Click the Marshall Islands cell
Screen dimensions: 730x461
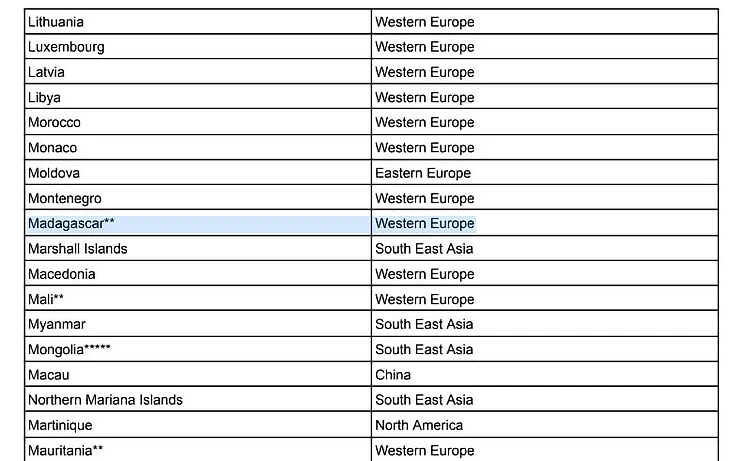tap(198, 248)
